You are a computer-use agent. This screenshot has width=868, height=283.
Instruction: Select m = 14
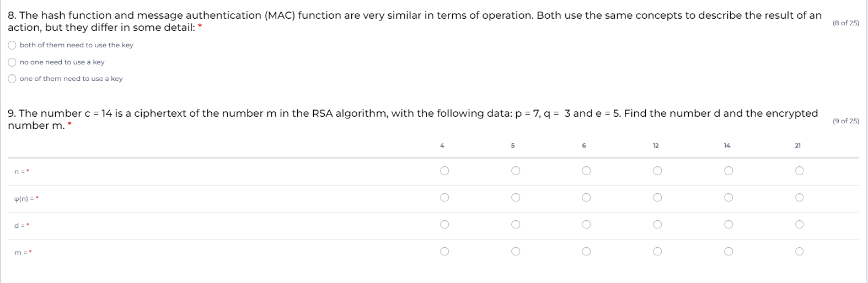728,252
